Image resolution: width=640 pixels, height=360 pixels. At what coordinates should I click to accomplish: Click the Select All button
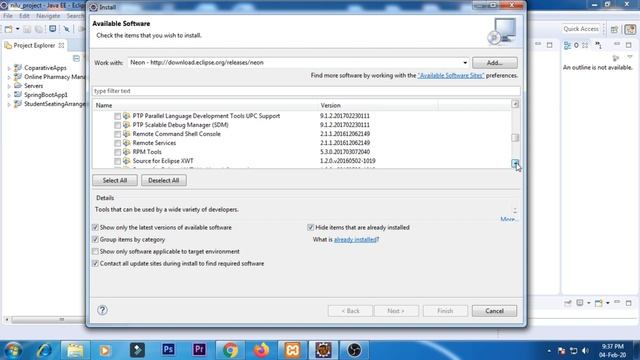click(115, 180)
